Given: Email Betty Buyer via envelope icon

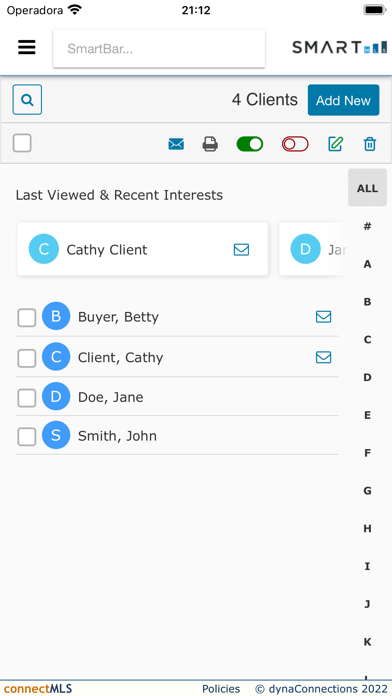Looking at the screenshot, I should (x=323, y=316).
